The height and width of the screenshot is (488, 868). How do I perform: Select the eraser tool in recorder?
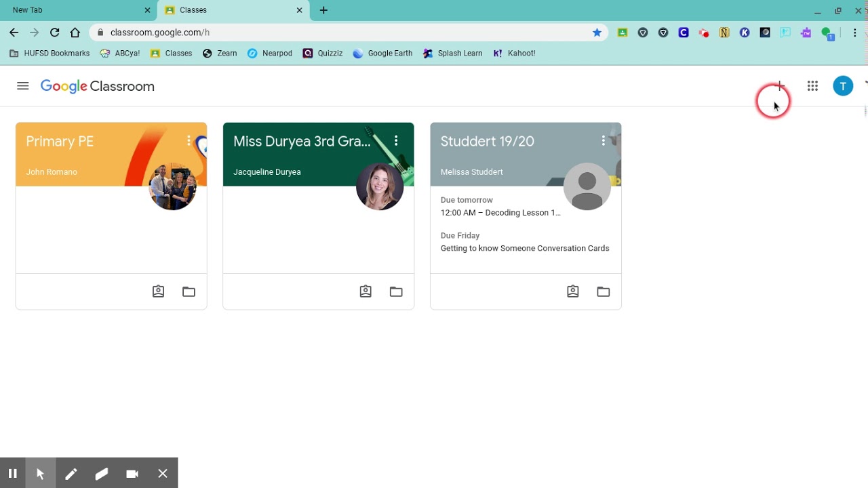tap(102, 473)
